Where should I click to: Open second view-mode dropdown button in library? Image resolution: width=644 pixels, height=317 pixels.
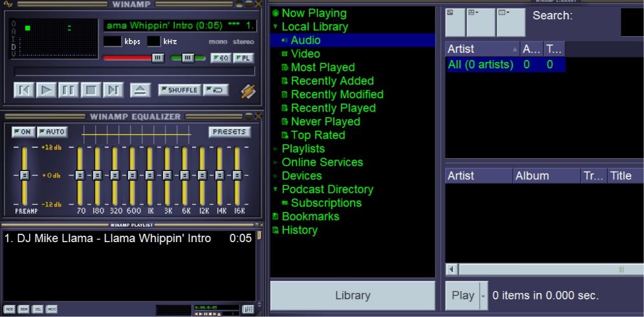coord(480,23)
